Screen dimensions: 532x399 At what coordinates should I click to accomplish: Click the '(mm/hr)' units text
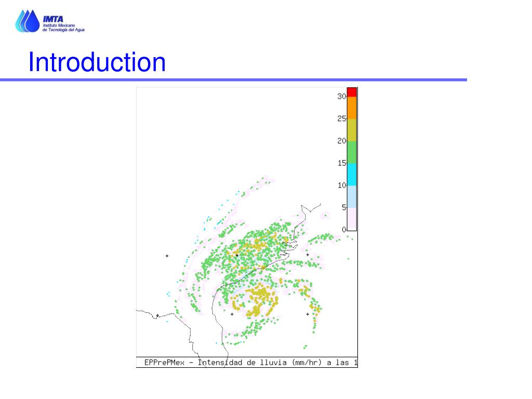pos(307,363)
